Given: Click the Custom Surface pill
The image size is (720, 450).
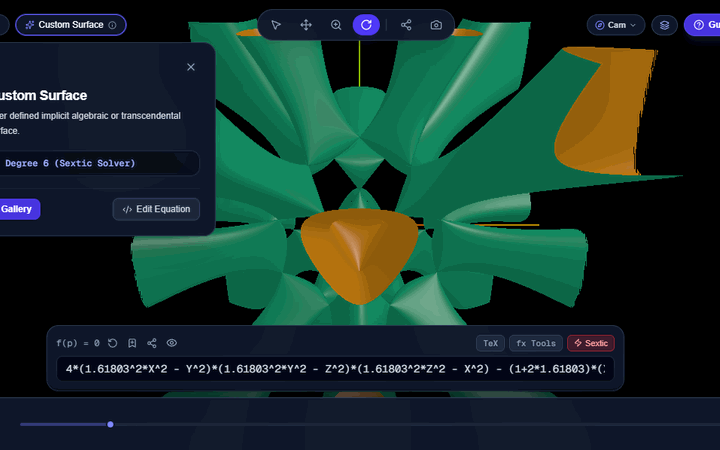Looking at the screenshot, I should (71, 25).
